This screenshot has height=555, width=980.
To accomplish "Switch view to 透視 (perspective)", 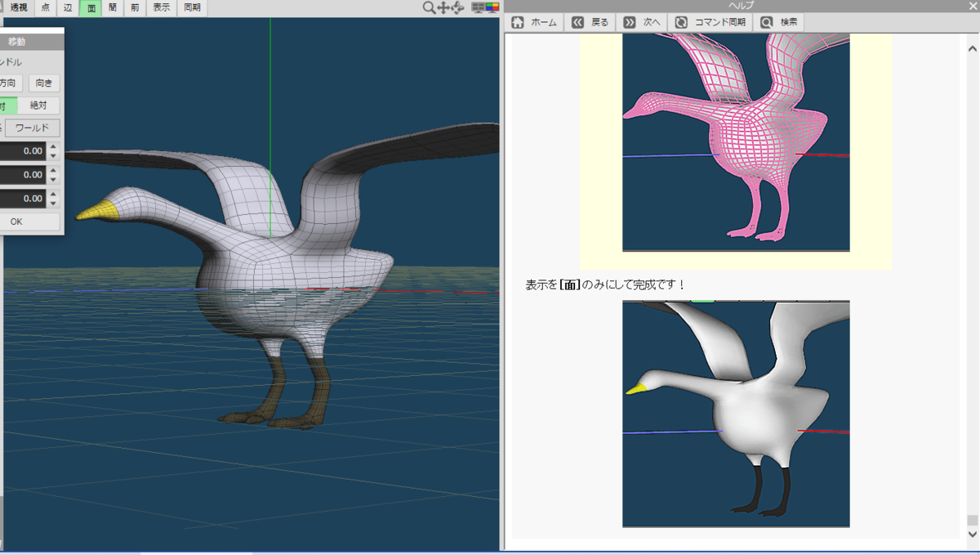I will (x=19, y=8).
